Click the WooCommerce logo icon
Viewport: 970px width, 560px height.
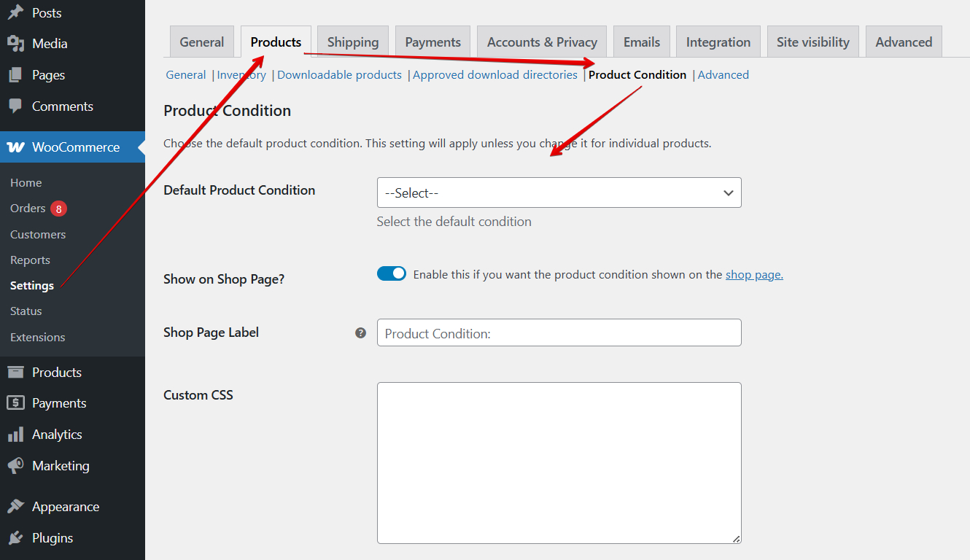(15, 147)
